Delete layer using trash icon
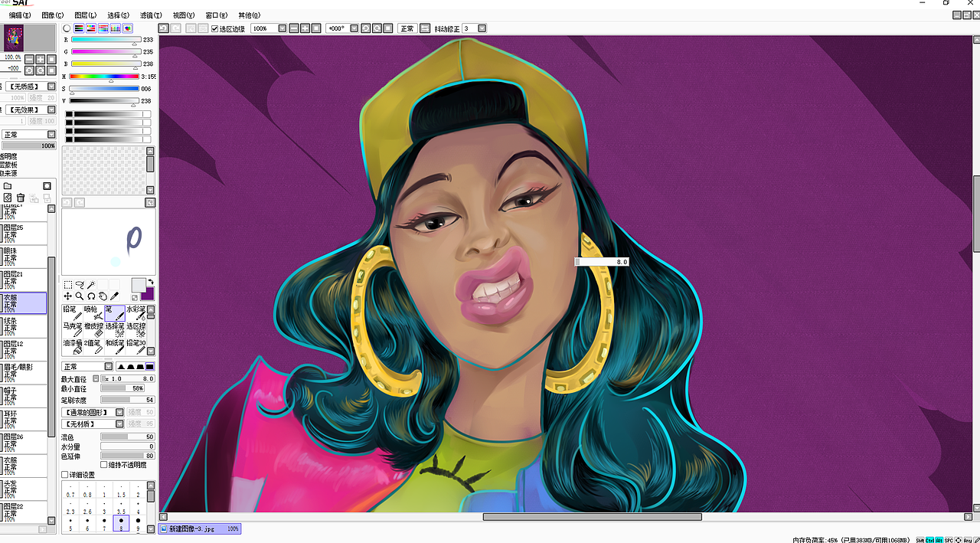Viewport: 980px width, 543px height. point(21,198)
